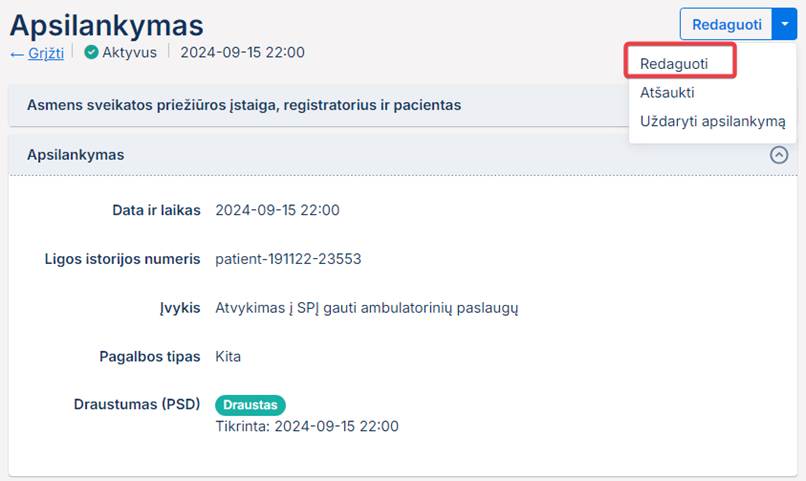806x481 pixels.
Task: Select Redaguoti from the dropdown menu
Action: pyautogui.click(x=674, y=63)
